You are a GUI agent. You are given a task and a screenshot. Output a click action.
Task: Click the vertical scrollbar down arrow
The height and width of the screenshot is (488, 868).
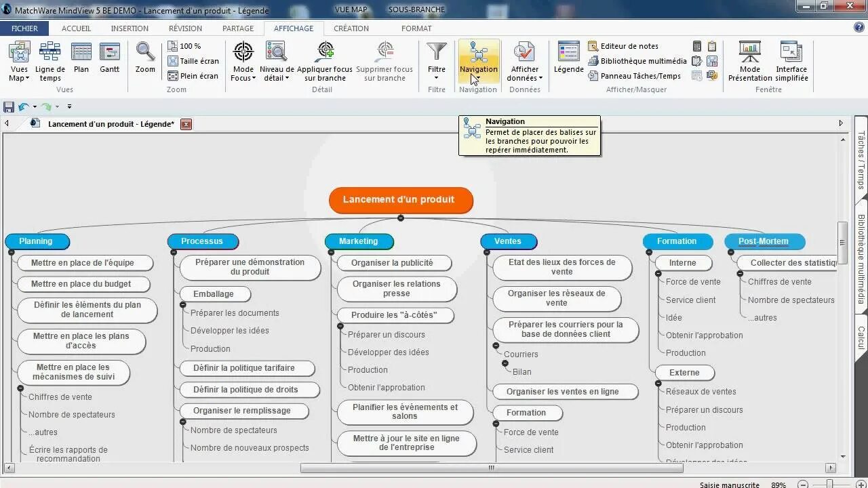point(843,457)
